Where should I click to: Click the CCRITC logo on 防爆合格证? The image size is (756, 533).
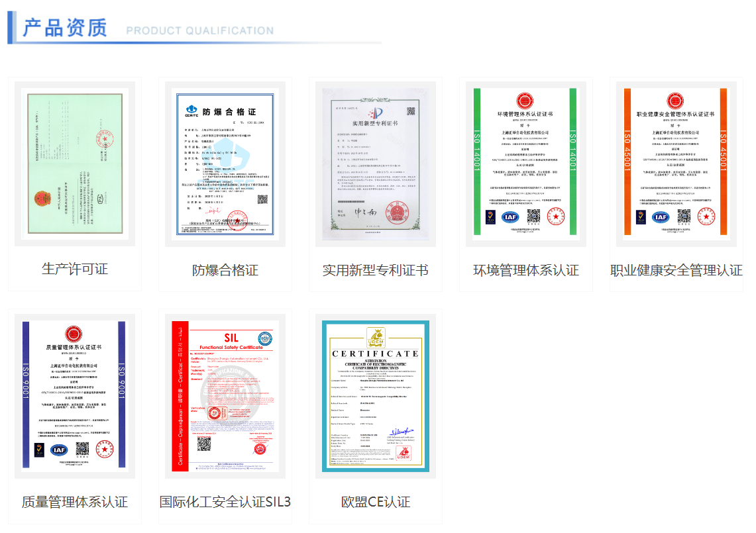tap(188, 110)
